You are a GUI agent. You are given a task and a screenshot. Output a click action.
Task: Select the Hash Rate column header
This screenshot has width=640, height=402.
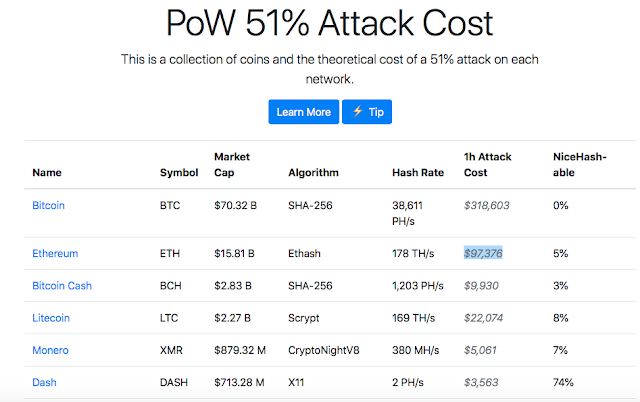tap(418, 173)
